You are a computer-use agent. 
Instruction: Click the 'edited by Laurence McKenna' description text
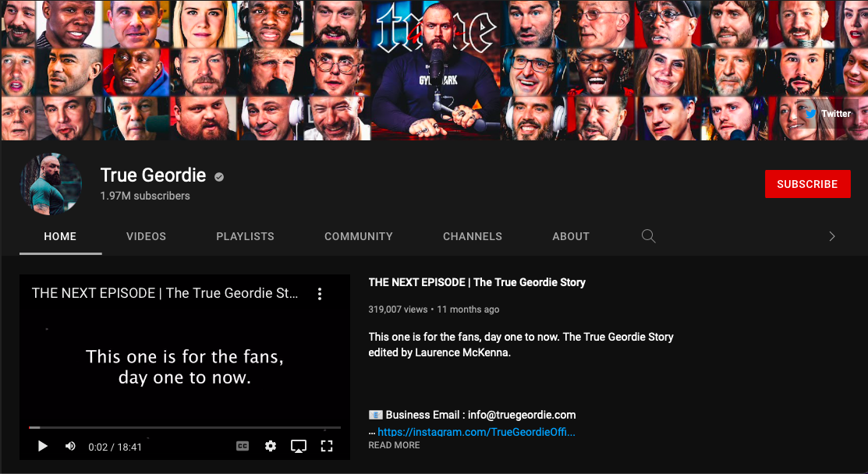440,352
